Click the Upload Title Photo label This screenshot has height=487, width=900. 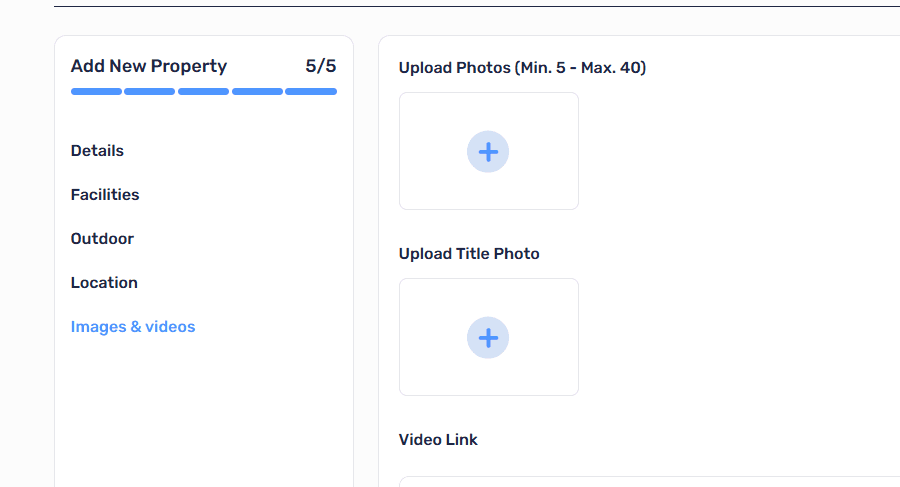[469, 254]
